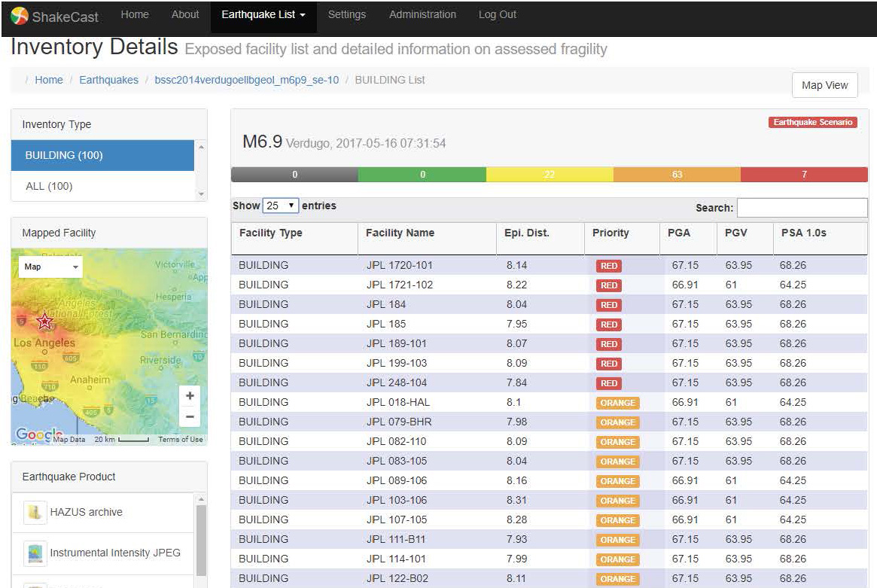Click the ShakeCast logo icon

pyautogui.click(x=20, y=16)
